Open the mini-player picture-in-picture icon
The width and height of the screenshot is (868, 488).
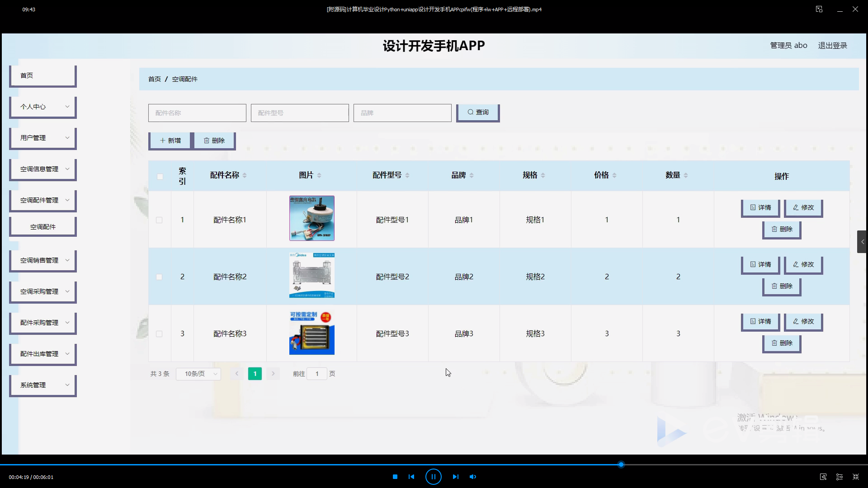click(819, 9)
